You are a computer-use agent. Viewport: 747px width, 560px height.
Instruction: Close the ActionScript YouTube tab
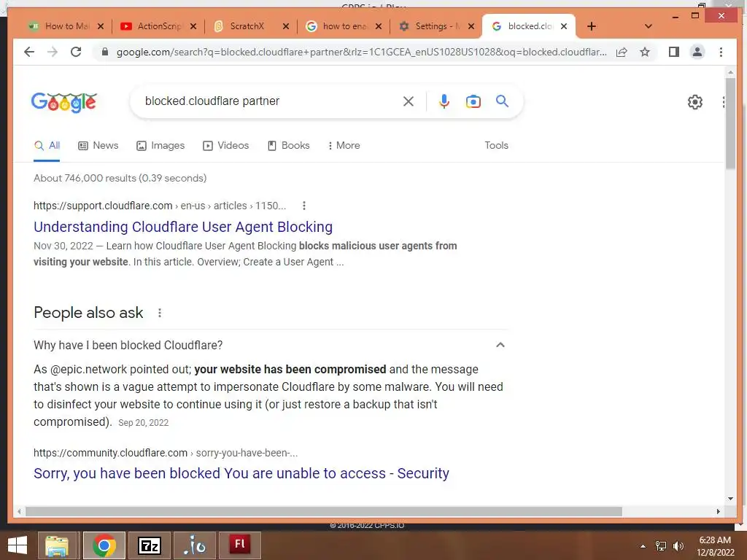(193, 26)
